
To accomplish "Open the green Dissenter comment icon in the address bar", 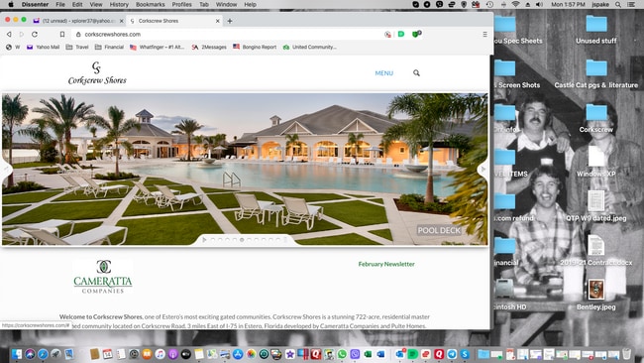I will [x=401, y=34].
